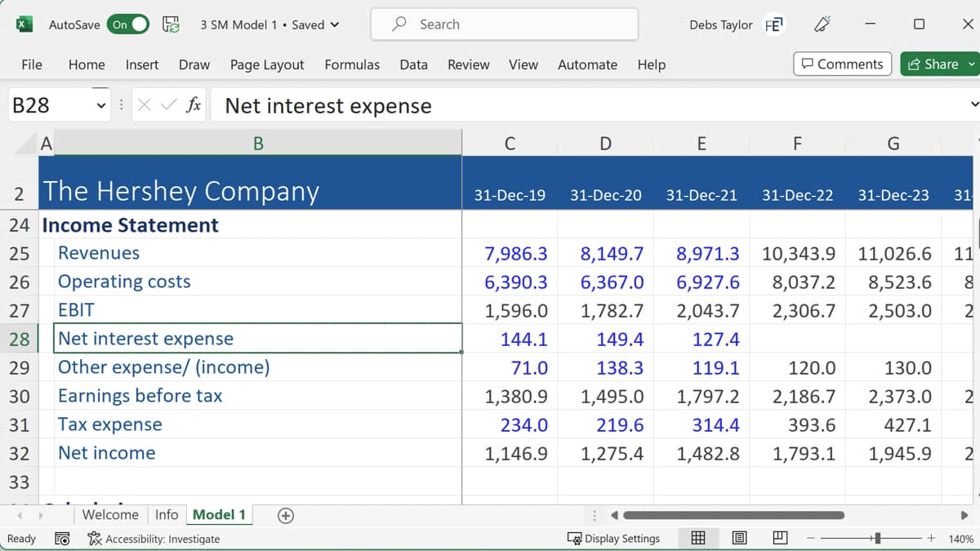
Task: Click the Operating costs label cell
Action: tap(258, 282)
